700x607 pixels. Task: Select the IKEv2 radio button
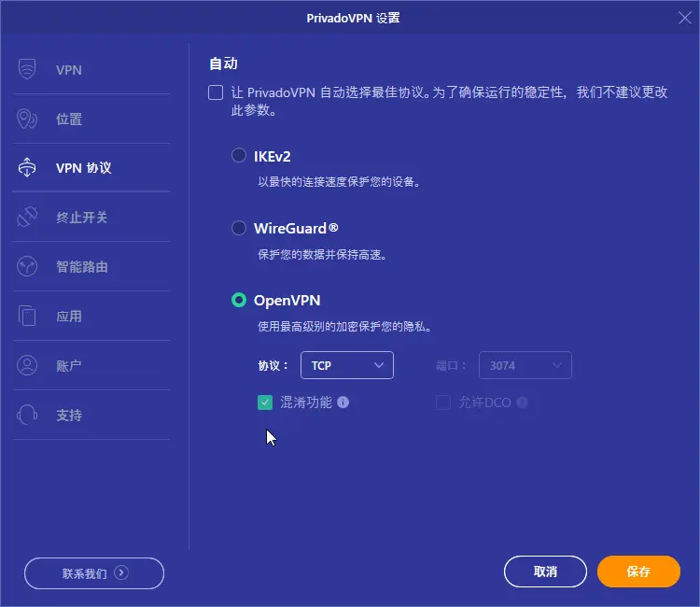tap(239, 155)
